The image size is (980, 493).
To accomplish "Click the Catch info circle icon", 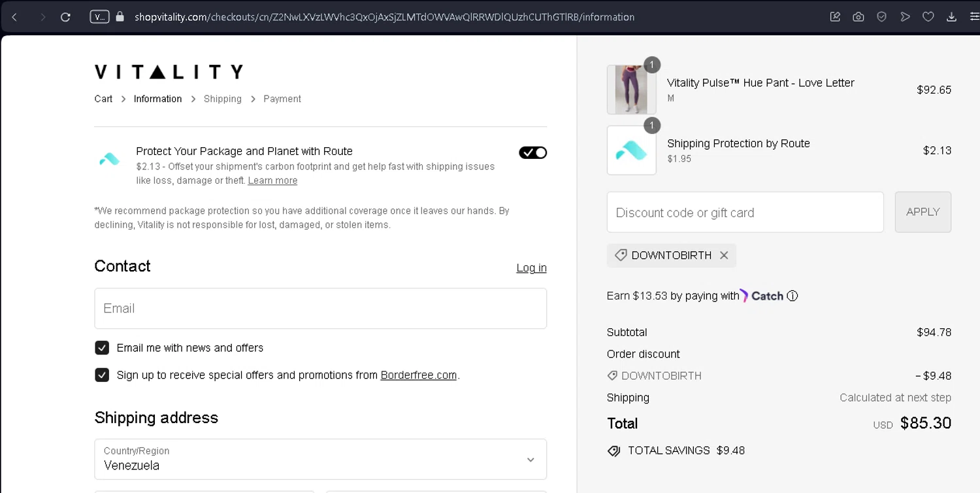I will 792,296.
